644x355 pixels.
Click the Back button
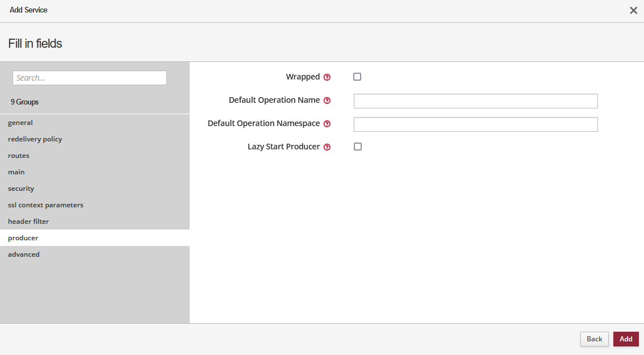tap(594, 339)
